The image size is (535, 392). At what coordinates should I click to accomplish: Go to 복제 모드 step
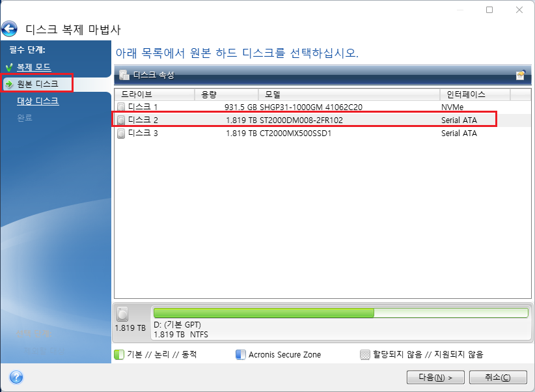34,67
